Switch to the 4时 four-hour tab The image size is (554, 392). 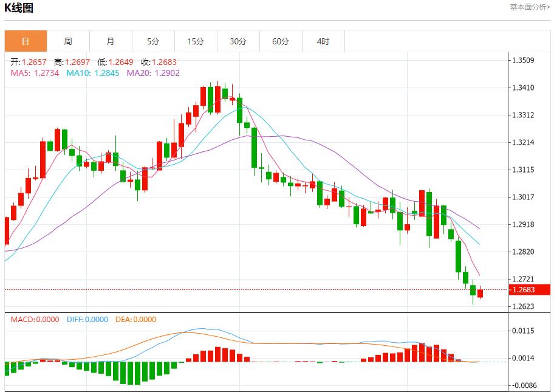(x=323, y=41)
